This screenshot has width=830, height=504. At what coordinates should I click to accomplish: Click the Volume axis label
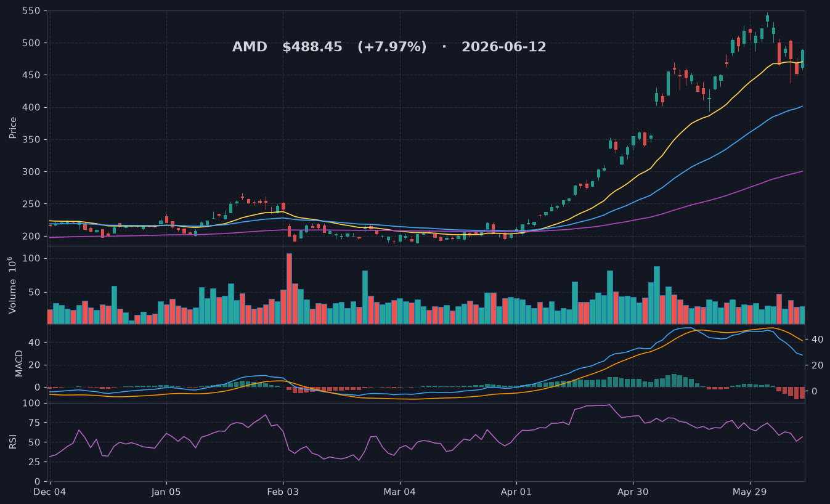point(13,285)
